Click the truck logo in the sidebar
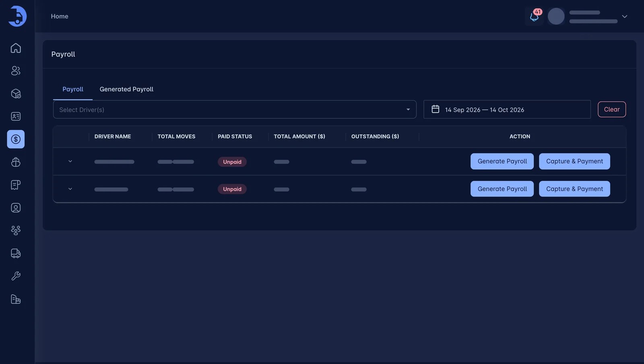 point(17,16)
